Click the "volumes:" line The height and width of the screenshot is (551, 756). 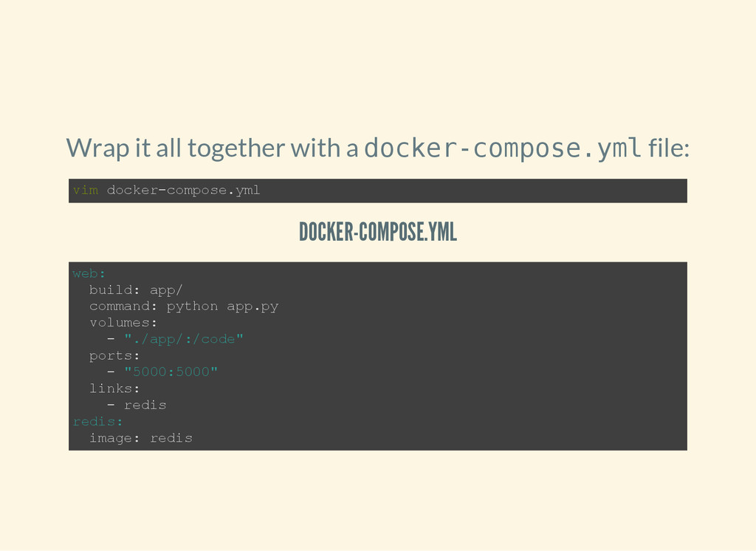click(x=123, y=323)
